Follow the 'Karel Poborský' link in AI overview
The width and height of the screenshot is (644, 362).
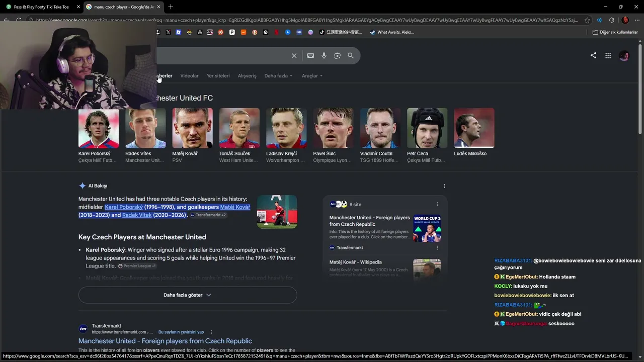coord(124,207)
